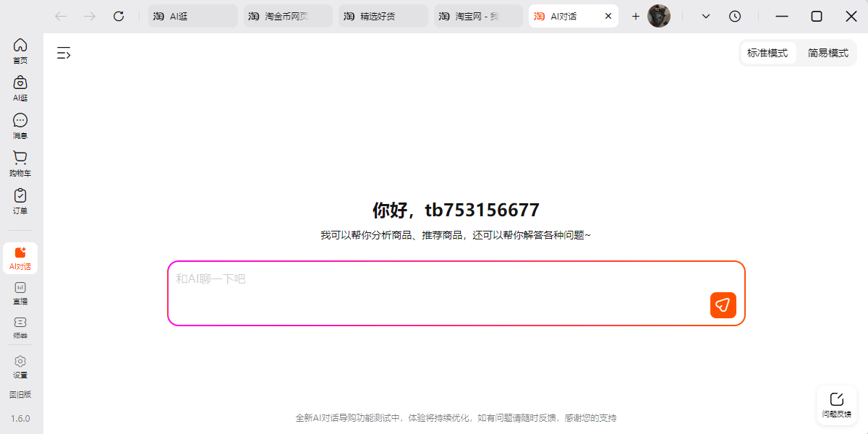Screen dimensions: 868x434
Task: Open the 直播 live stream icon
Action: click(x=20, y=292)
